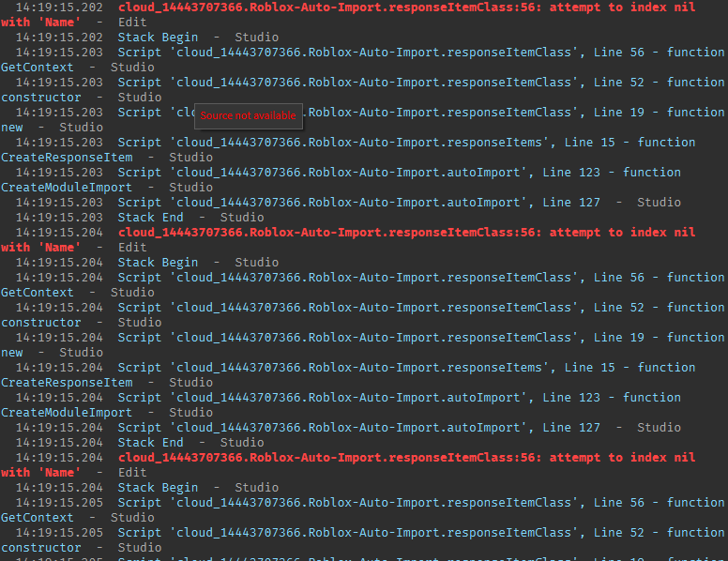Open the 14:19:15.204 'Line 52' constructor trace
The width and height of the screenshot is (728, 561).
pyautogui.click(x=364, y=315)
